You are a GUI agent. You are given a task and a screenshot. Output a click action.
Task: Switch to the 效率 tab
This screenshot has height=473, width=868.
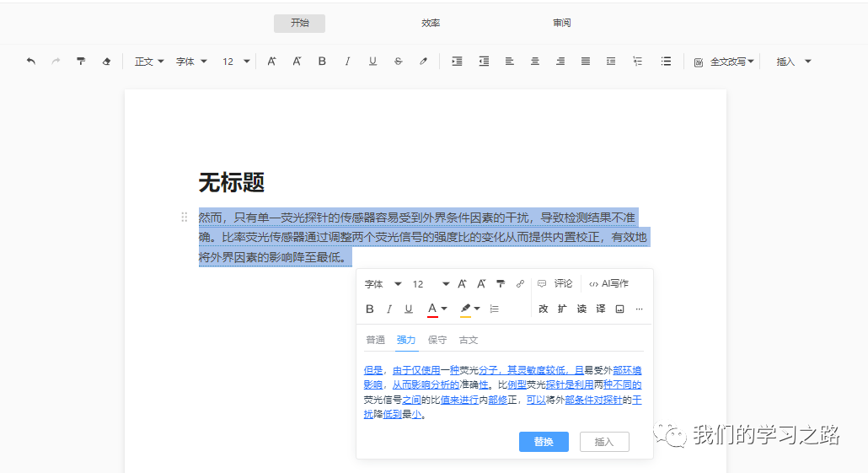tap(430, 24)
